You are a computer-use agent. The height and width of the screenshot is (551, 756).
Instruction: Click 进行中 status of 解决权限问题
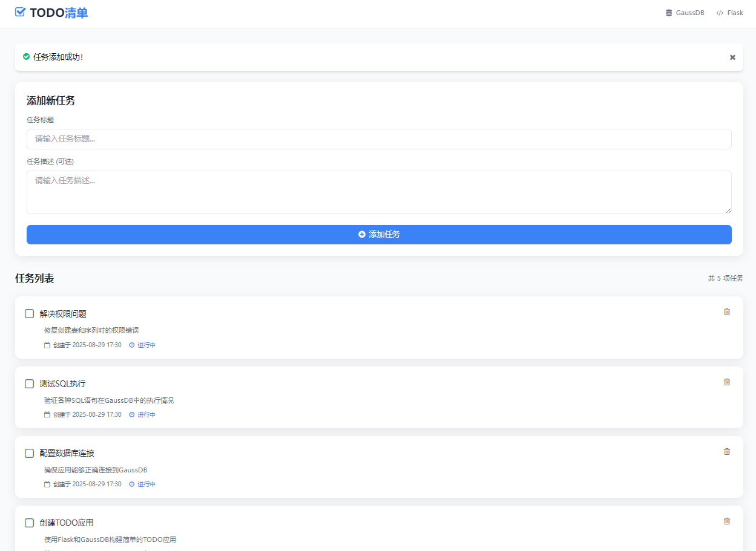[x=146, y=345]
